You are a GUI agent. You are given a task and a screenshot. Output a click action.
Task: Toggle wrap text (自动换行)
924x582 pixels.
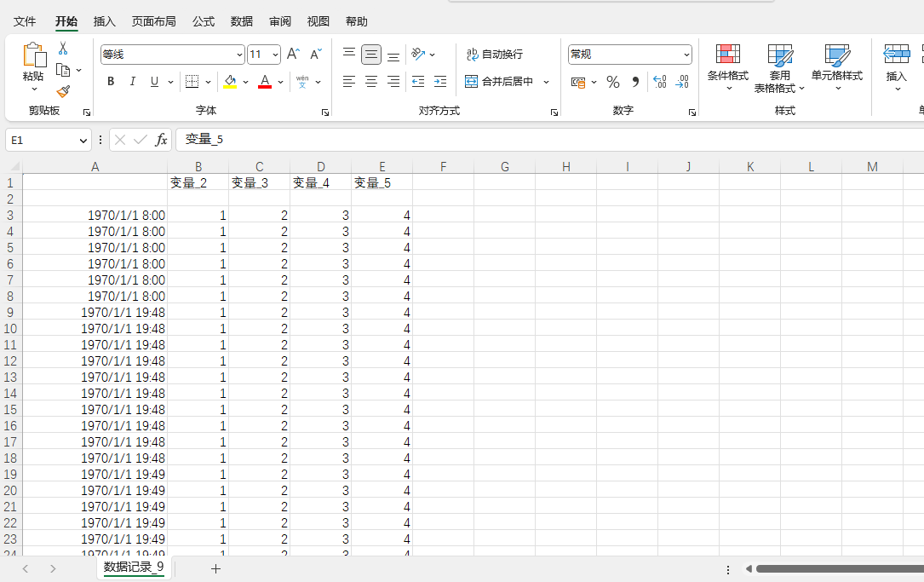point(495,55)
